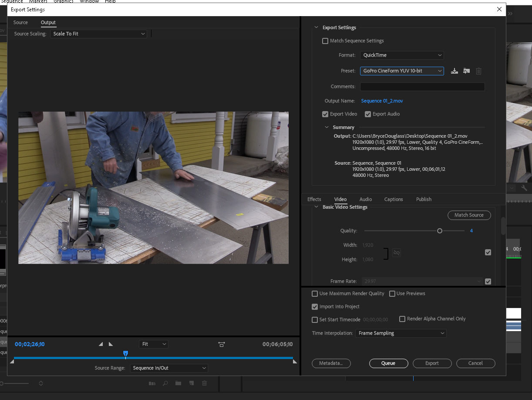Switch to the Source tab
Screen dimensions: 532x400
point(20,23)
